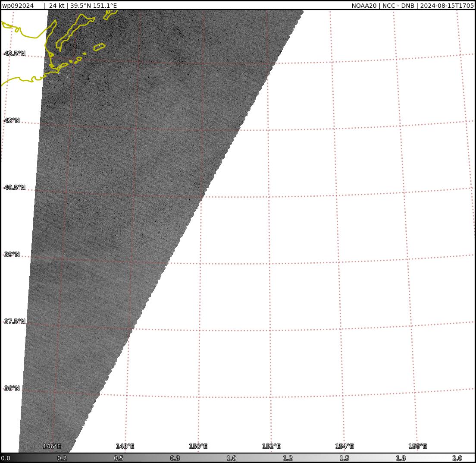The image size is (476, 463).
Task: Click the NOAA20 satellite timestamp header
Action: (x=412, y=6)
